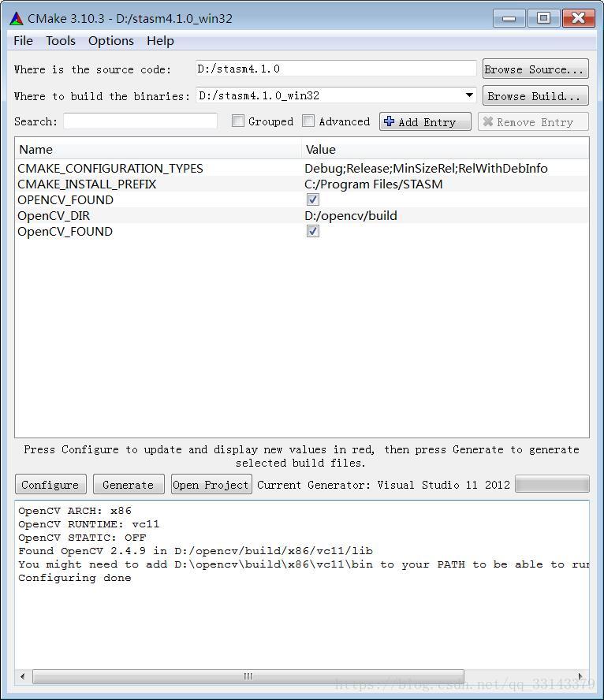Select the OpenCV_FOUND mixed-case entry name
This screenshot has width=604, height=700.
click(65, 231)
